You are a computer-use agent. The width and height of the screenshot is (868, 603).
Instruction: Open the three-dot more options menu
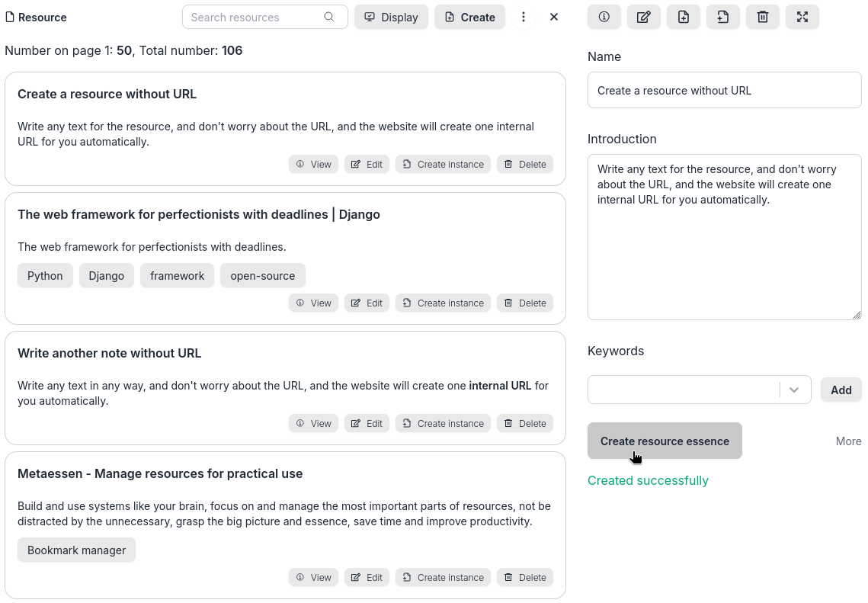(x=524, y=17)
